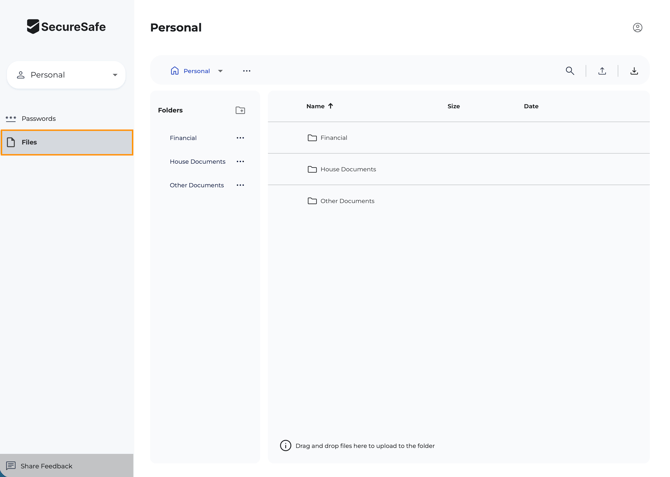
Task: Select Files in the sidebar
Action: click(66, 142)
